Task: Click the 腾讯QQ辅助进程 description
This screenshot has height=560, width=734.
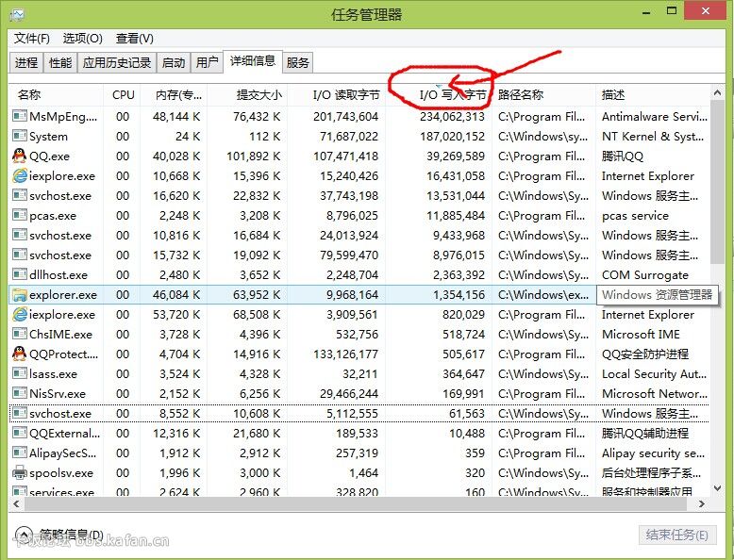Action: click(645, 434)
